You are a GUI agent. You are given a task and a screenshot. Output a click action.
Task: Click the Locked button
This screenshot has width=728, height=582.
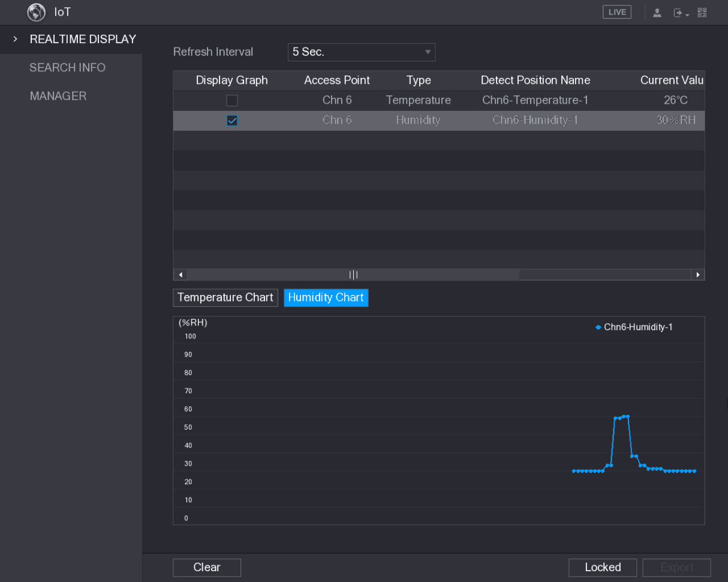coord(603,568)
